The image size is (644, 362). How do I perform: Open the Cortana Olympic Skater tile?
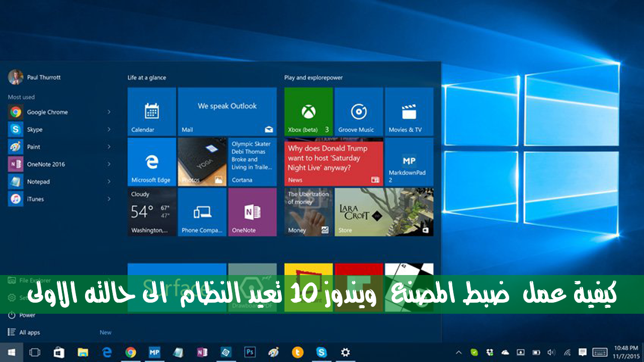point(252,162)
